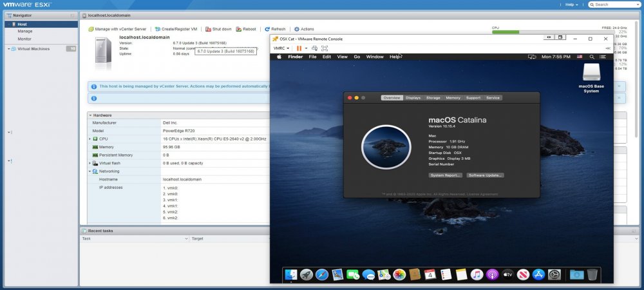Image resolution: width=644 pixels, height=290 pixels.
Task: Open the Task column dropdown arrow
Action: [186, 238]
